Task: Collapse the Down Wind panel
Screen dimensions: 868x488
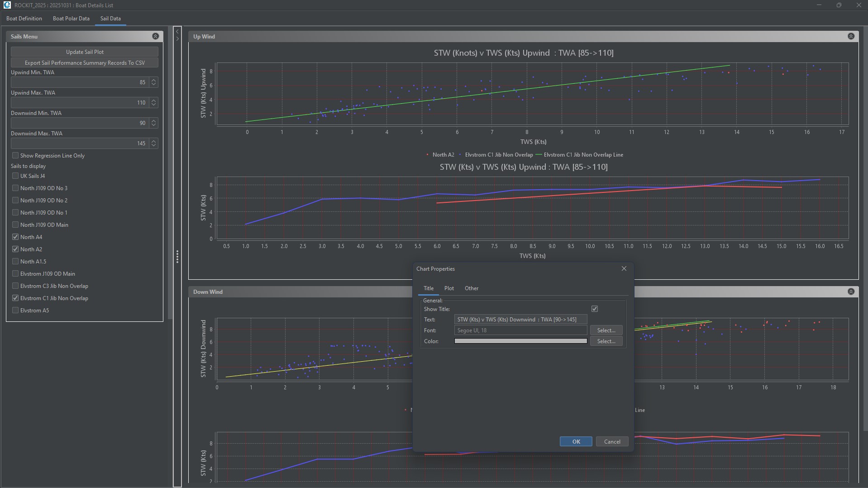Action: [x=851, y=292]
